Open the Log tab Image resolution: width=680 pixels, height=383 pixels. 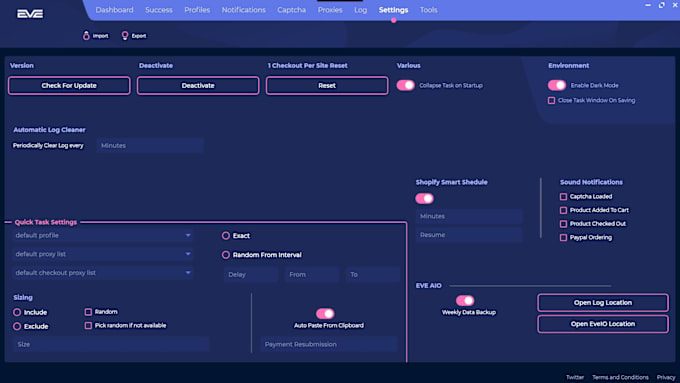pos(360,10)
